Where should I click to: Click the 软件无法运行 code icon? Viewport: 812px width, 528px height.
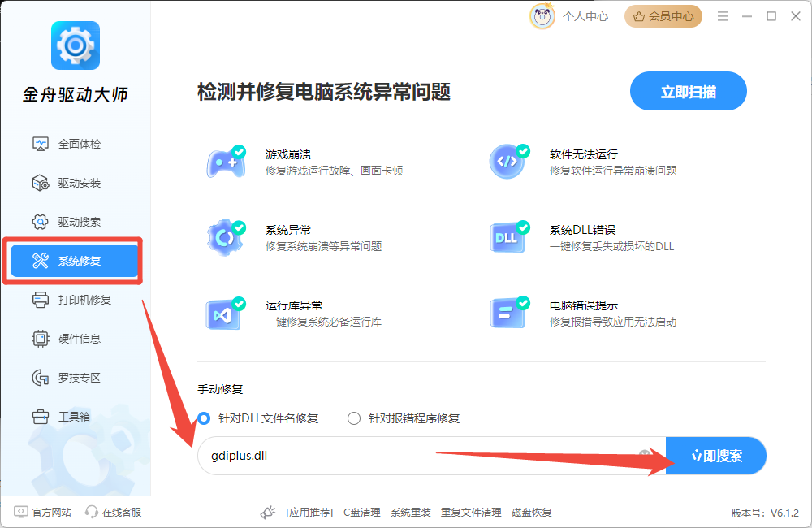pyautogui.click(x=508, y=162)
